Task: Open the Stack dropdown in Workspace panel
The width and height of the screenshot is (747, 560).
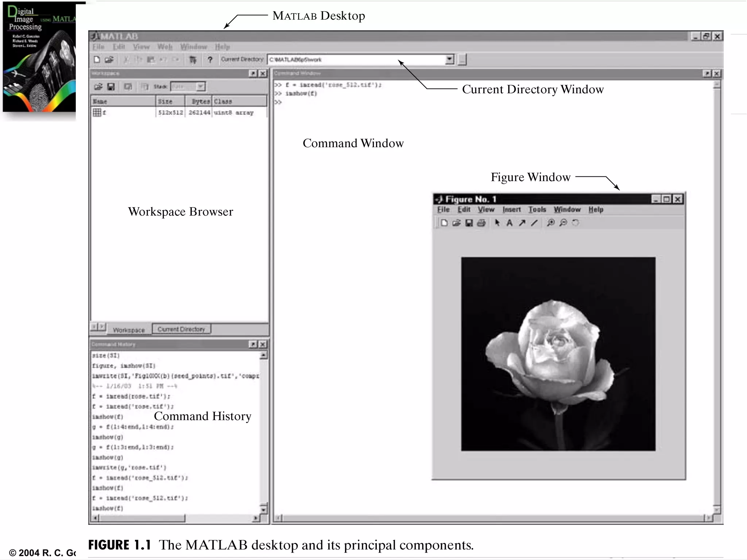Action: (x=201, y=86)
